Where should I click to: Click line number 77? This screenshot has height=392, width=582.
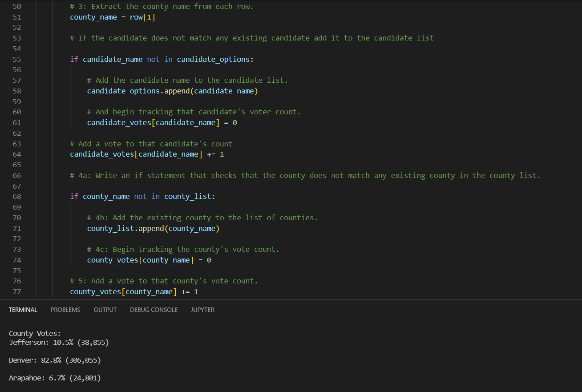point(17,291)
